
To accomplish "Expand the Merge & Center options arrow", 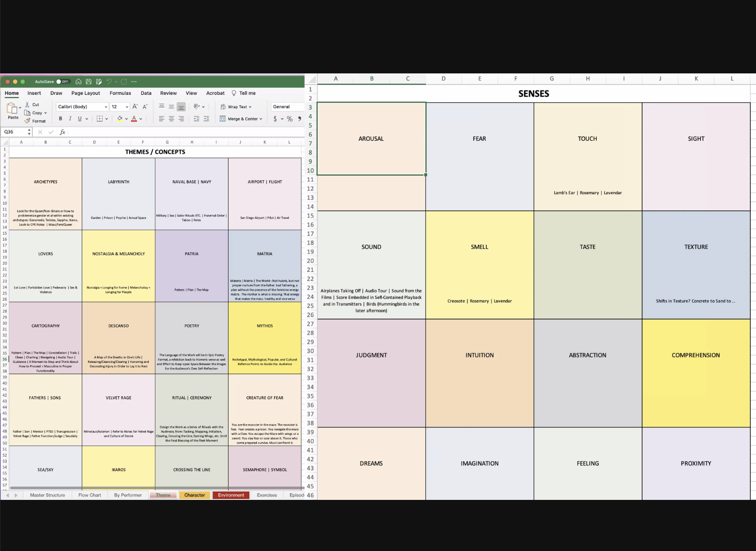I will pyautogui.click(x=261, y=119).
